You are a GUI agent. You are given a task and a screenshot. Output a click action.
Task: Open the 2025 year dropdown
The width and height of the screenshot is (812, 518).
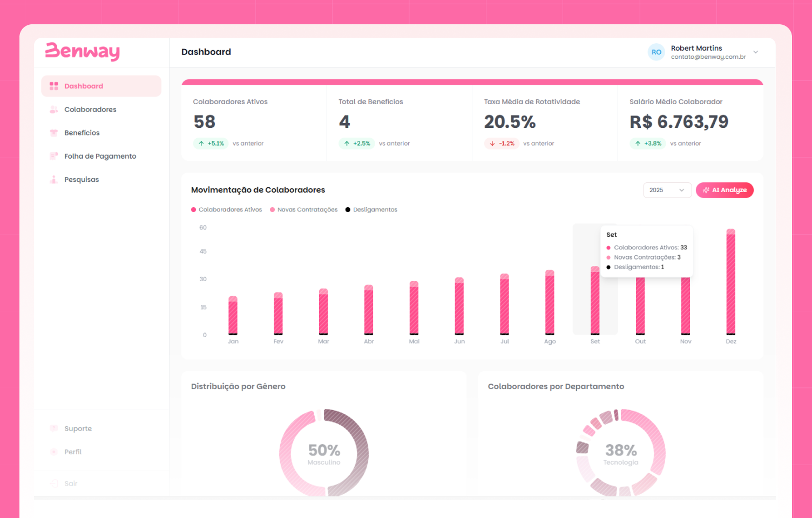coord(667,190)
